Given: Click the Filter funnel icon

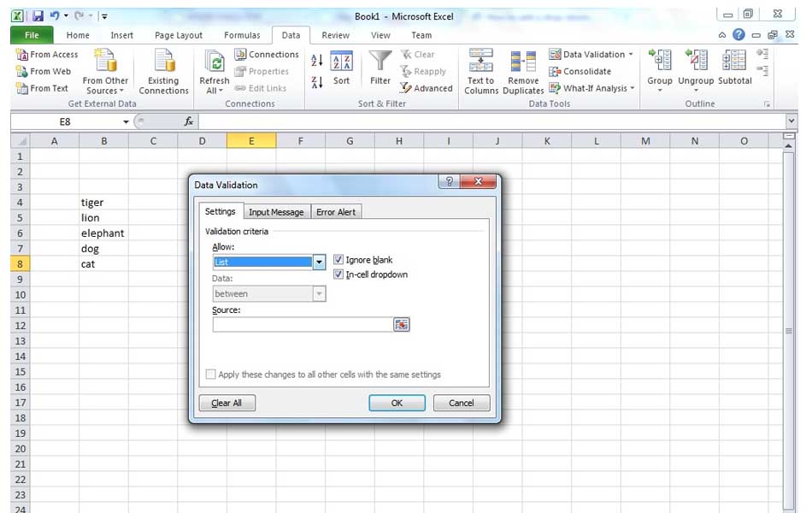Looking at the screenshot, I should pyautogui.click(x=380, y=62).
